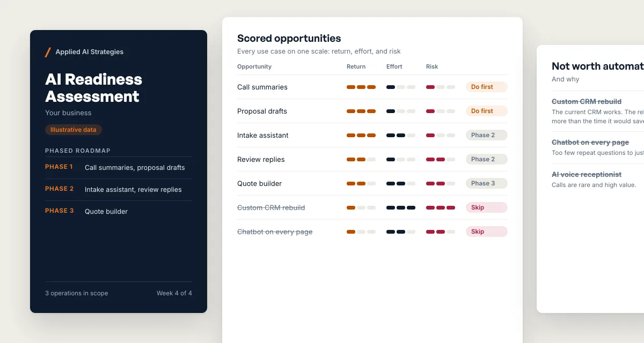Click the Phase 3 badge for Quote builder
Screen dimensions: 644x343
coord(486,183)
